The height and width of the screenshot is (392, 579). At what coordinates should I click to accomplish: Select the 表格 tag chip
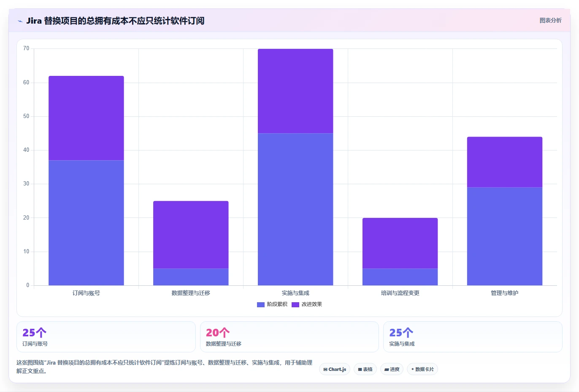coord(365,369)
